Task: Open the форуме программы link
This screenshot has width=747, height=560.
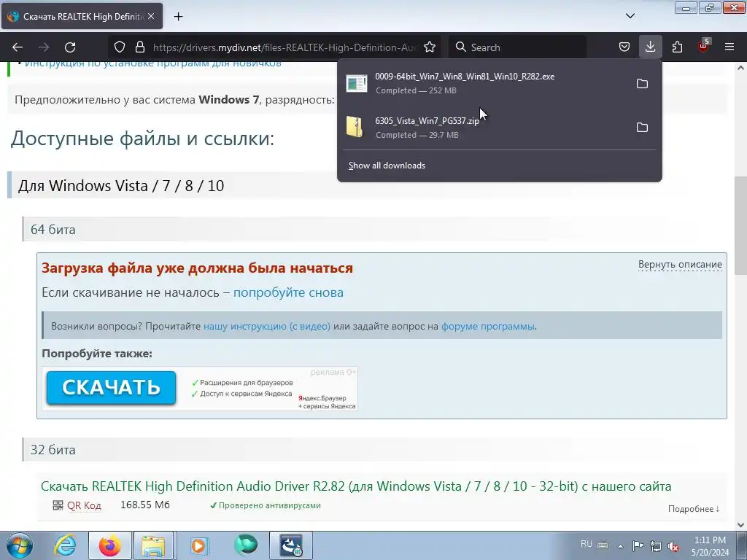Action: pyautogui.click(x=487, y=326)
